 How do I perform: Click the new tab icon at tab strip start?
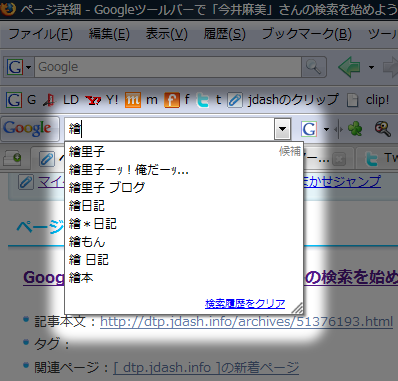coord(12,158)
